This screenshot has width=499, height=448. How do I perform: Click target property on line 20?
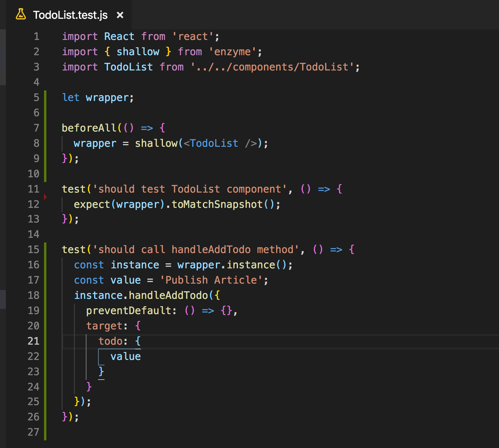[104, 326]
